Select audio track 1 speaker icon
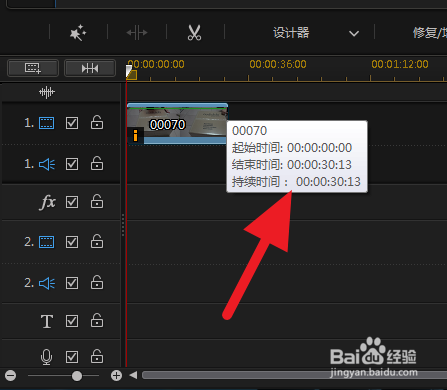 click(x=47, y=164)
